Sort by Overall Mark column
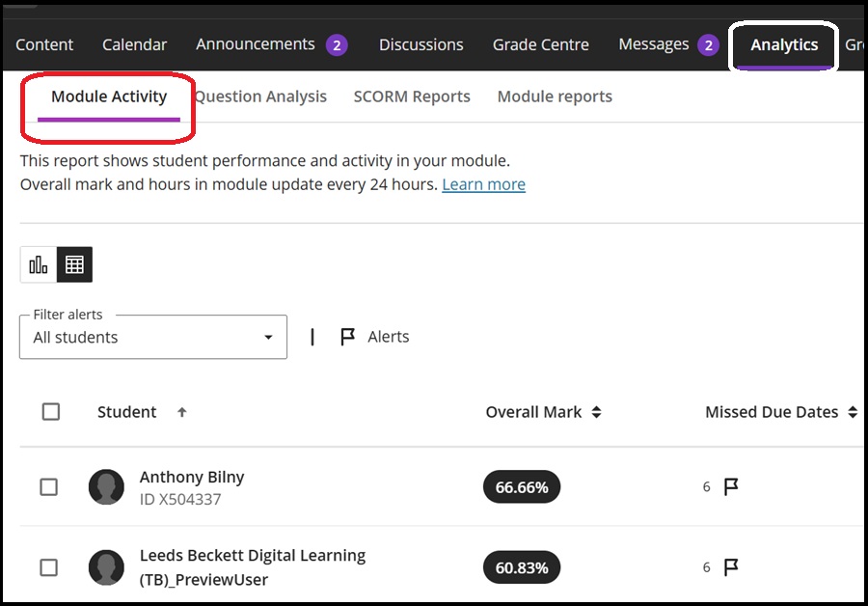Screen dimensions: 868x606 click(x=597, y=411)
